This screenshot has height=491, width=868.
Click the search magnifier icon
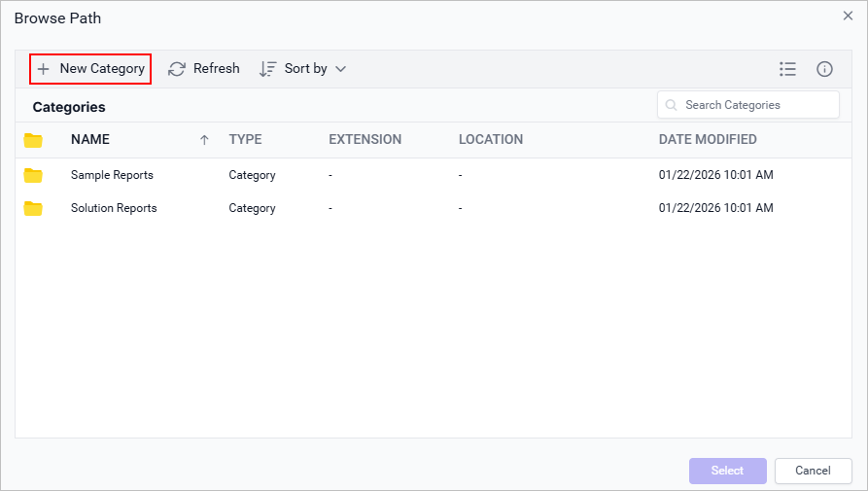click(x=672, y=105)
